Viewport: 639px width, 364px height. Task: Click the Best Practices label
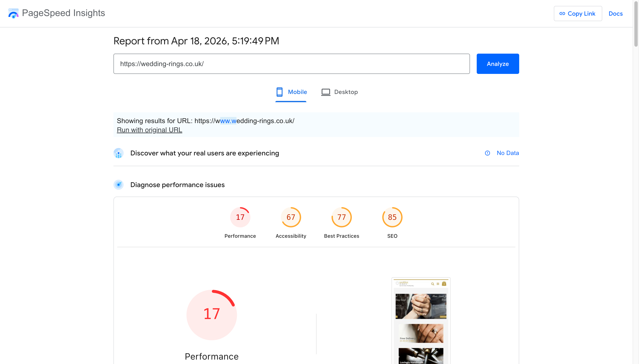click(x=341, y=236)
